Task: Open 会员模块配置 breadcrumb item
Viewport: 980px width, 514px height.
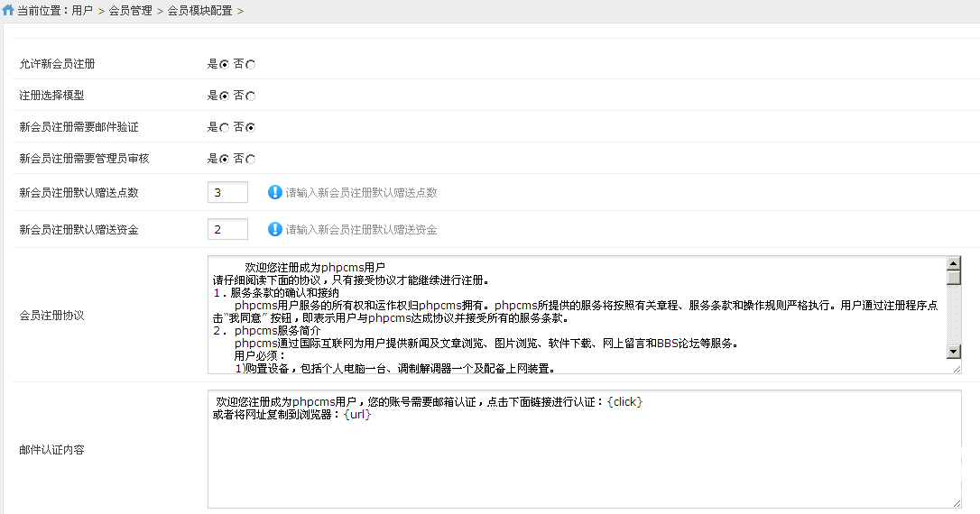Action: [199, 11]
